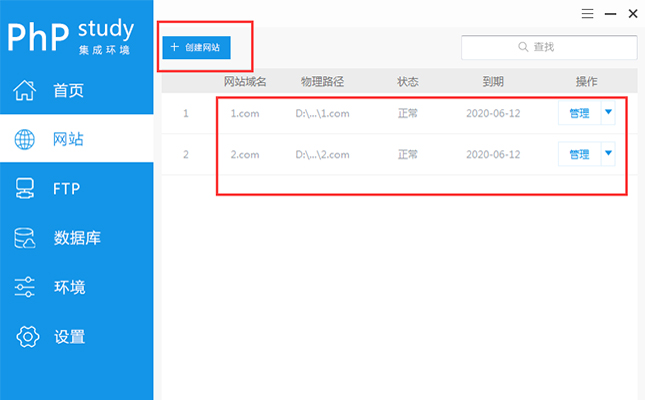This screenshot has height=400, width=645.
Task: Select the 网站 sidebar tab
Action: [77, 139]
